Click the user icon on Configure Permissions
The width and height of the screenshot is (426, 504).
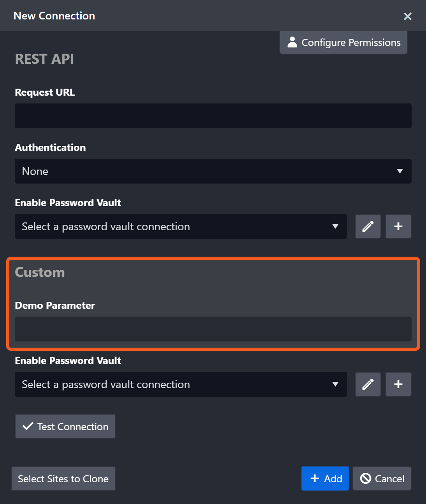[292, 42]
